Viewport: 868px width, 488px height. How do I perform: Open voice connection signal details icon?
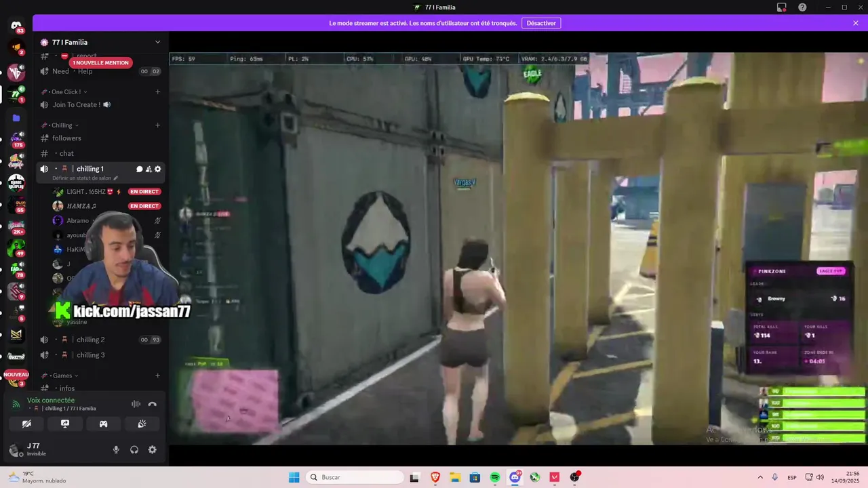point(16,404)
